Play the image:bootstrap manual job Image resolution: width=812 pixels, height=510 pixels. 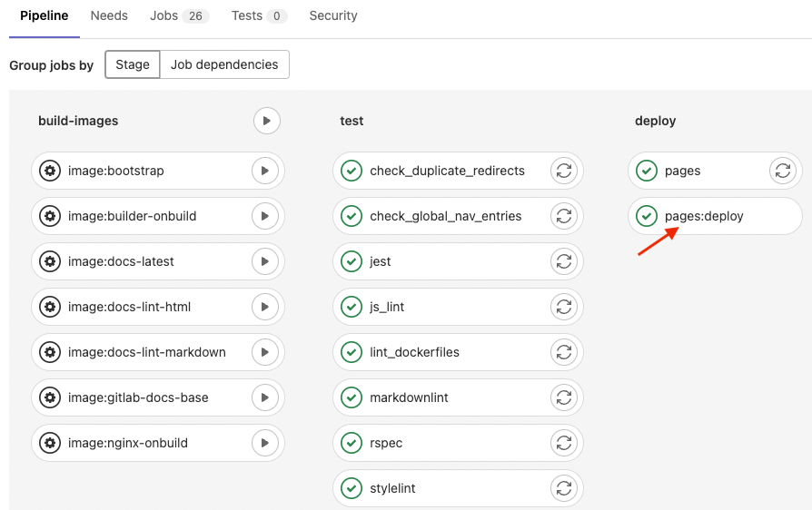264,171
